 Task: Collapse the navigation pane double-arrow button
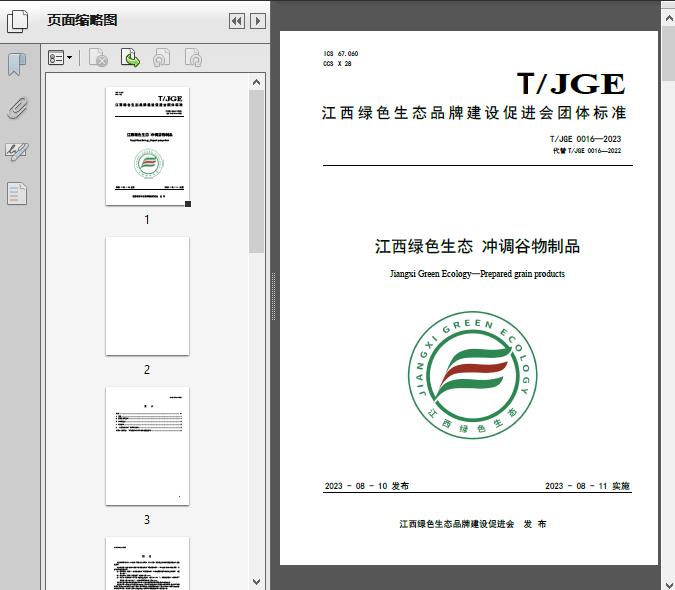pyautogui.click(x=237, y=21)
